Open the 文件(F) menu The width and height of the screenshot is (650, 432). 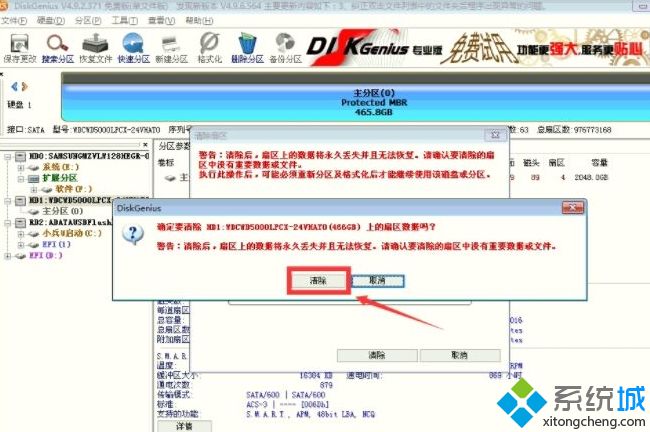pyautogui.click(x=14, y=20)
